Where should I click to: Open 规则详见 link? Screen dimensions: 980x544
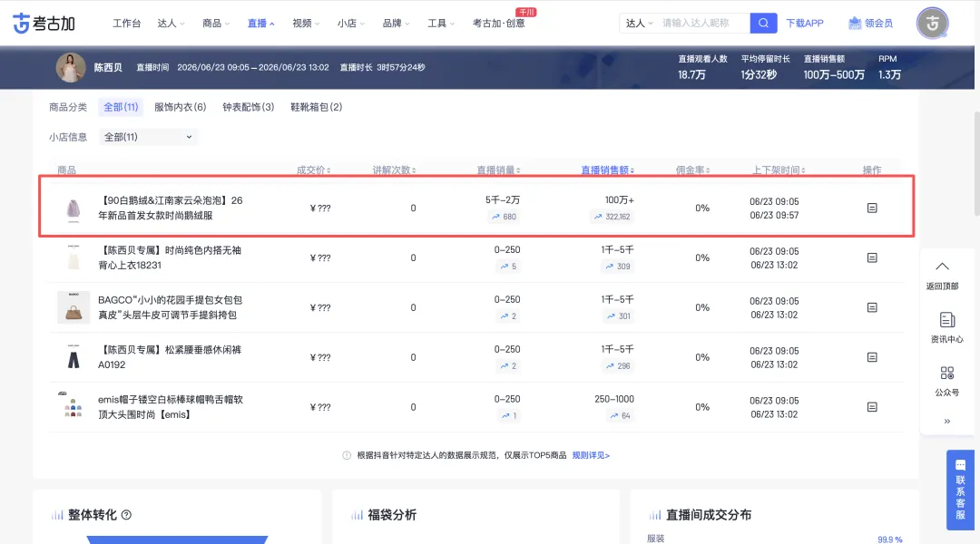pos(591,455)
